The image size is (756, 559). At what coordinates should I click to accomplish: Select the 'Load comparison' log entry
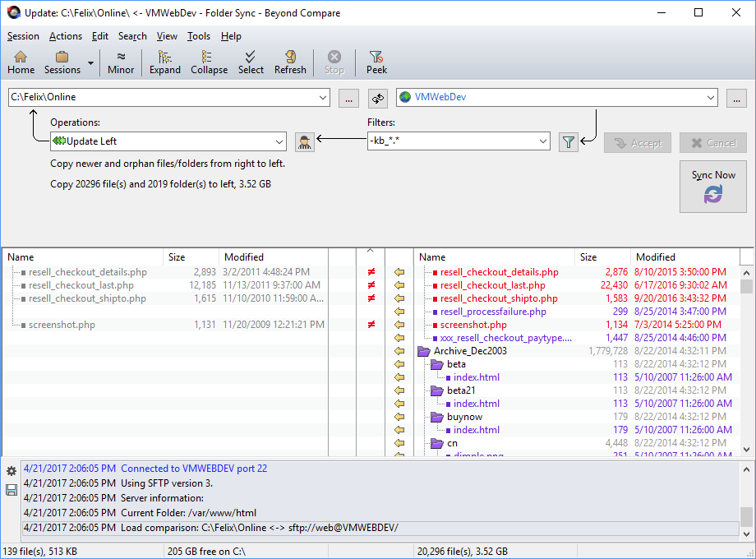[x=380, y=528]
